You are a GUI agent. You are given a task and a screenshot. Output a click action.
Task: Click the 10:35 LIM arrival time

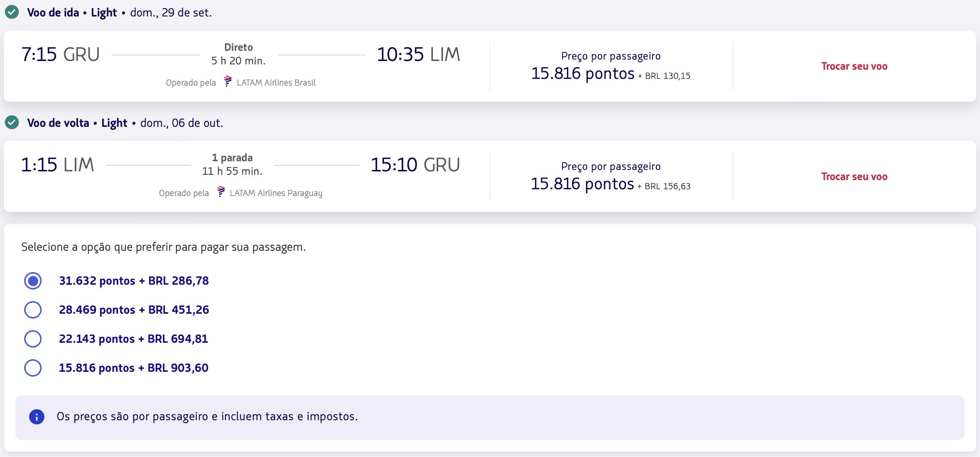pyautogui.click(x=418, y=54)
